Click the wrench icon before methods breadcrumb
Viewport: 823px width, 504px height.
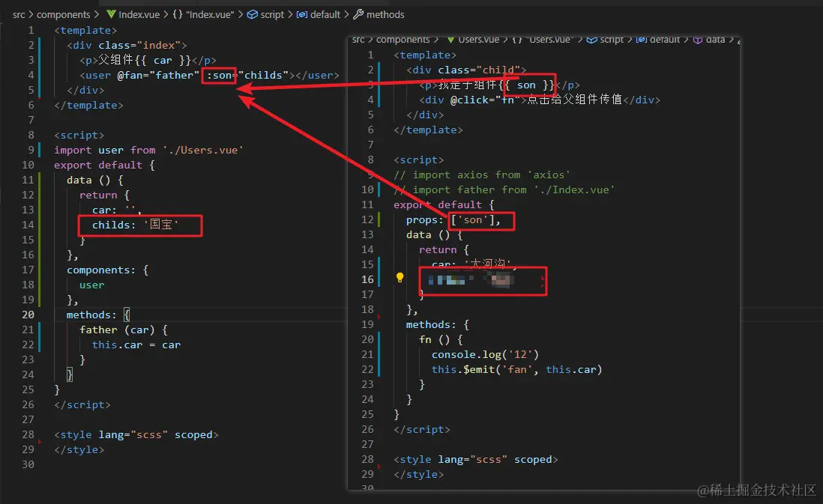point(358,14)
